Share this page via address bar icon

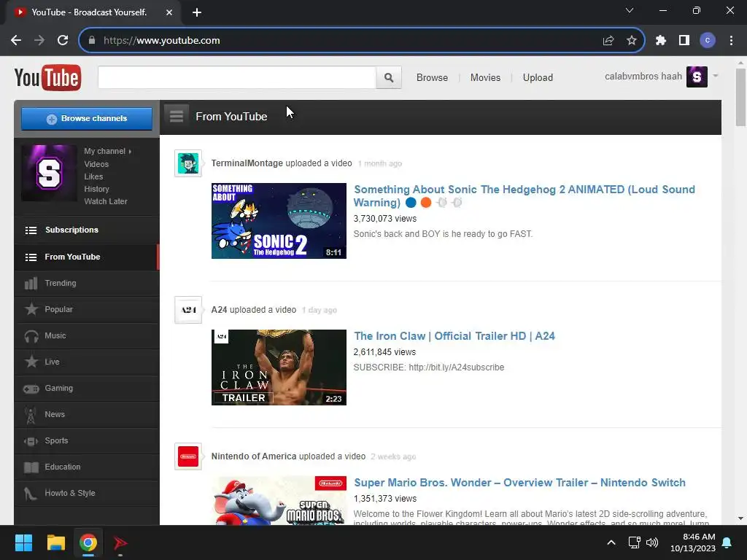(x=608, y=41)
